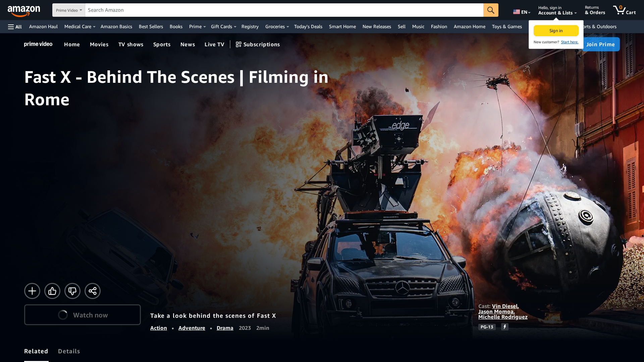The width and height of the screenshot is (644, 362).
Task: Open Amazon Haul in the nav bar
Action: (43, 26)
